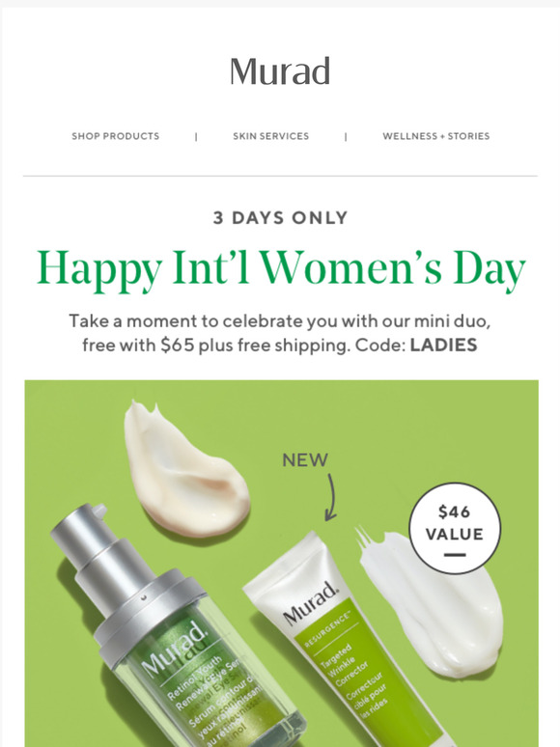The width and height of the screenshot is (560, 747).
Task: Click the Happy Int'l Women's Day headline
Action: [x=281, y=269]
